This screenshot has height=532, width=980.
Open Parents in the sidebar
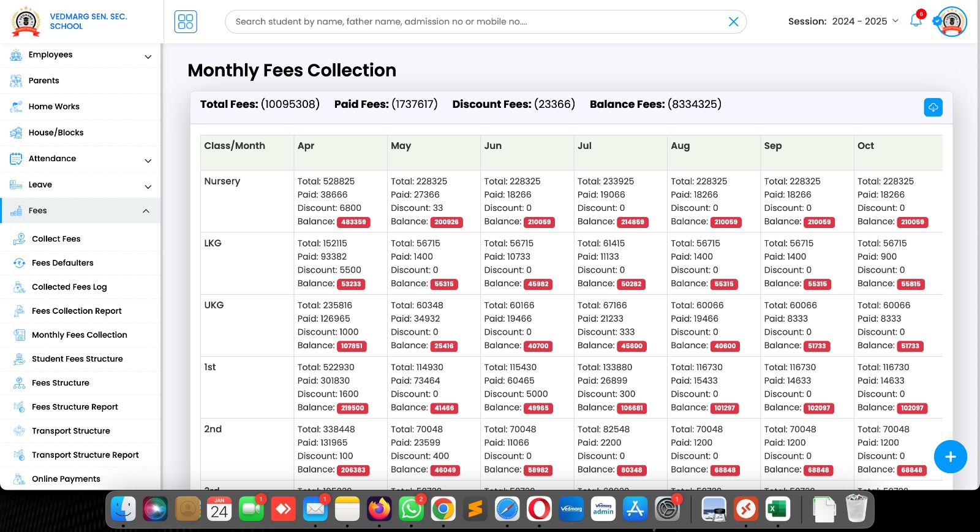tap(80, 80)
